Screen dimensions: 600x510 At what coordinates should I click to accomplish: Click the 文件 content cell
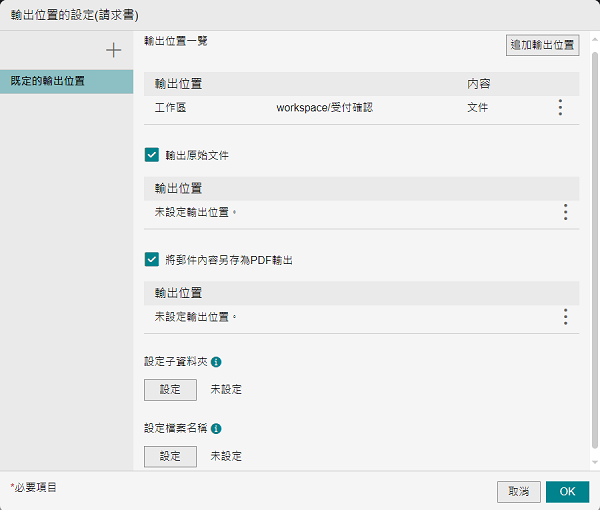point(477,107)
